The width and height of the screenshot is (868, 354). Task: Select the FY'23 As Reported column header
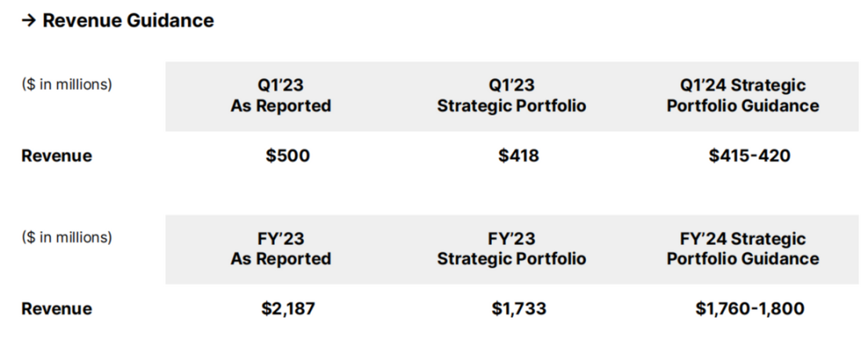pos(280,249)
